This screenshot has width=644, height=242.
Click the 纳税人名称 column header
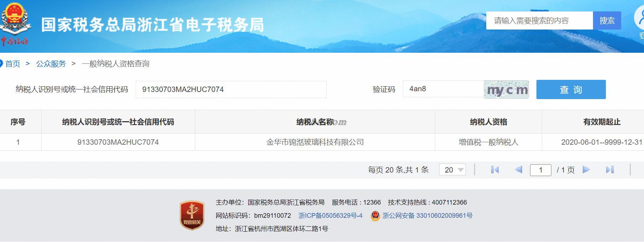pos(315,122)
